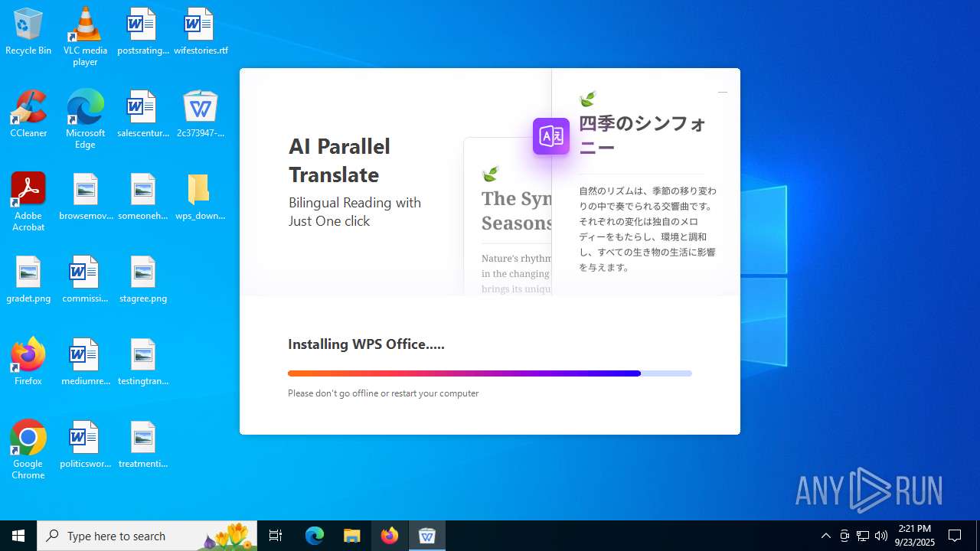Open Firefox from the taskbar
The height and width of the screenshot is (551, 980).
(390, 536)
